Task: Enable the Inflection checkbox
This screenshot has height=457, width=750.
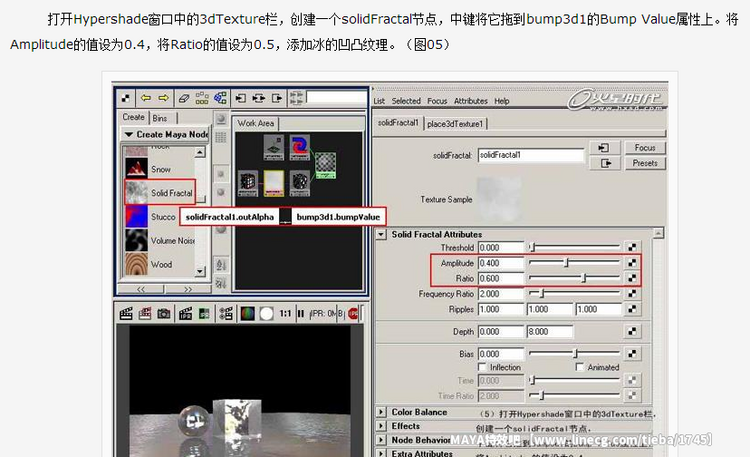Action: click(x=482, y=367)
